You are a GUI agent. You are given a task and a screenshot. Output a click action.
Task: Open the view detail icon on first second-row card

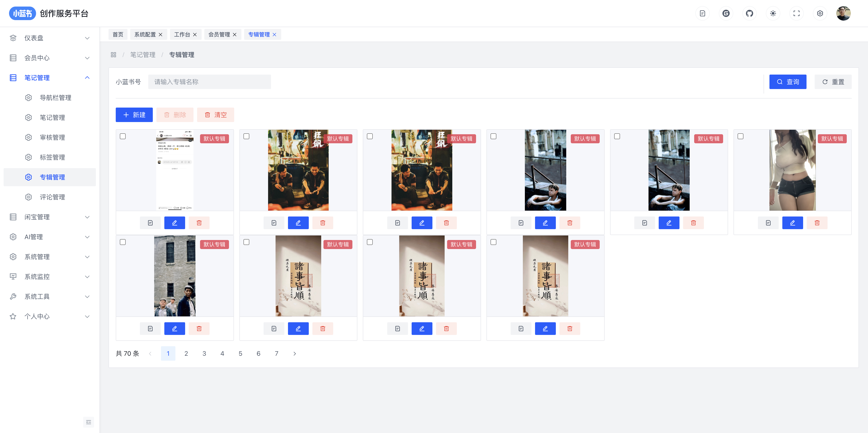pyautogui.click(x=150, y=329)
